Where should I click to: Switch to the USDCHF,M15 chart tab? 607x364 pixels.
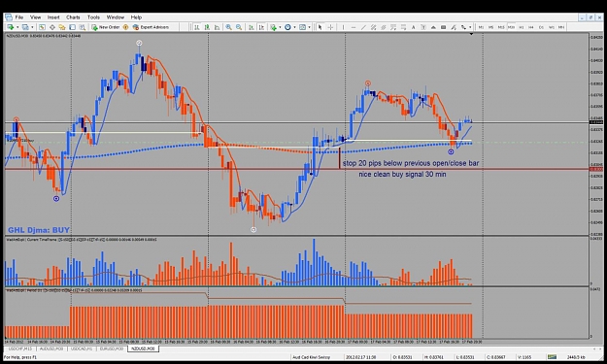coord(21,348)
